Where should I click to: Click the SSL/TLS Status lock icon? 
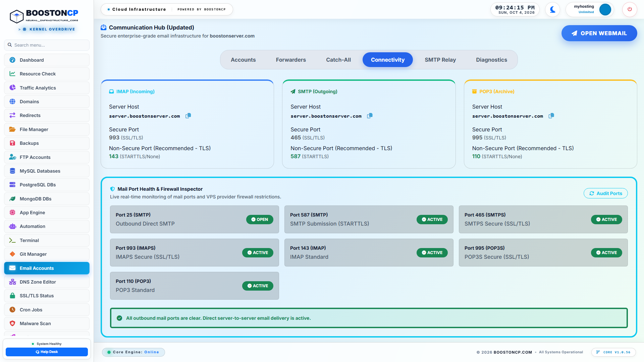coord(12,296)
